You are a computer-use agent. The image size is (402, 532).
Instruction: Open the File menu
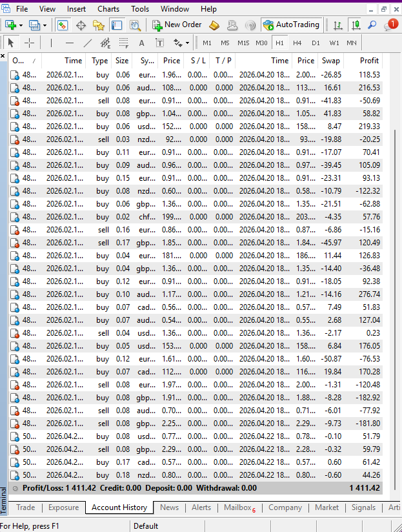pyautogui.click(x=22, y=9)
